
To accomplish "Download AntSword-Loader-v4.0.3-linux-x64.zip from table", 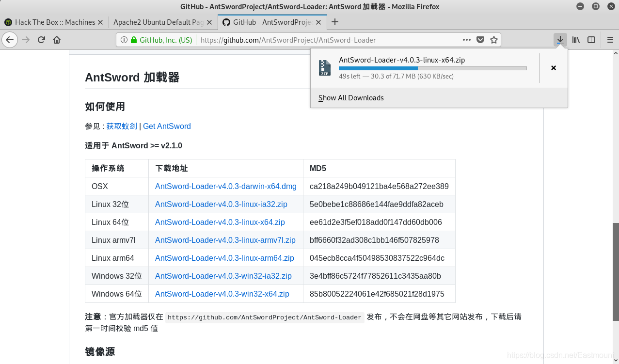I will click(220, 222).
